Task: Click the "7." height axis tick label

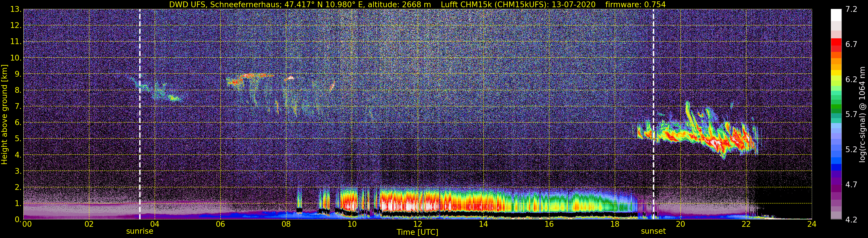Action: [x=18, y=107]
